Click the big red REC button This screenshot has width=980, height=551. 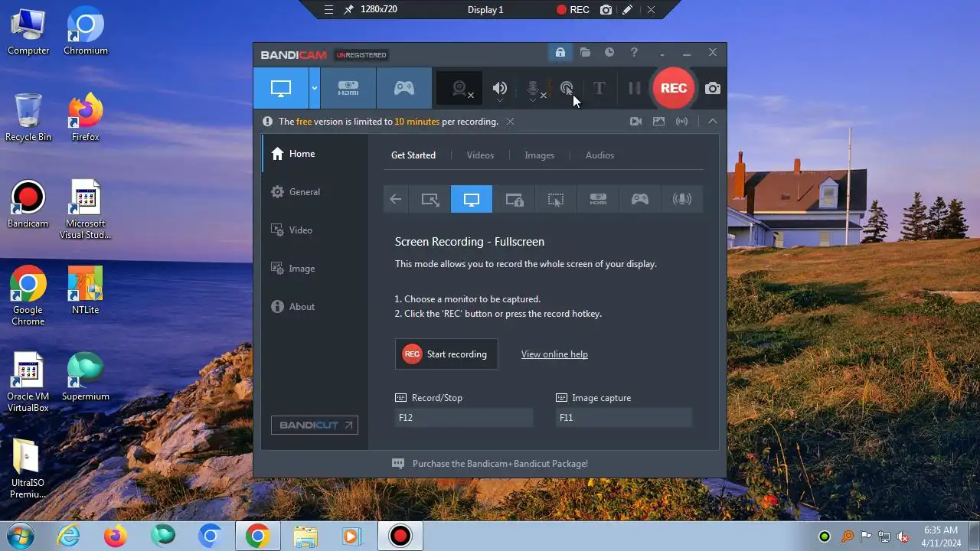coord(674,88)
